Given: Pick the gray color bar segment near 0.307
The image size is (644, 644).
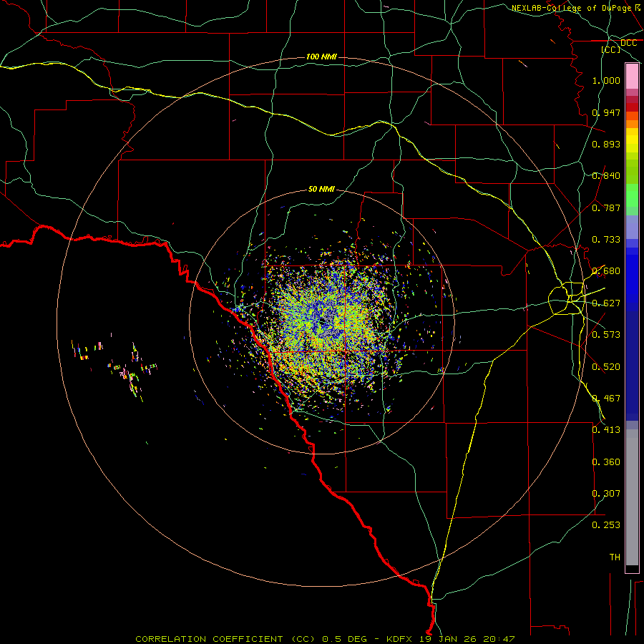Looking at the screenshot, I should point(632,497).
